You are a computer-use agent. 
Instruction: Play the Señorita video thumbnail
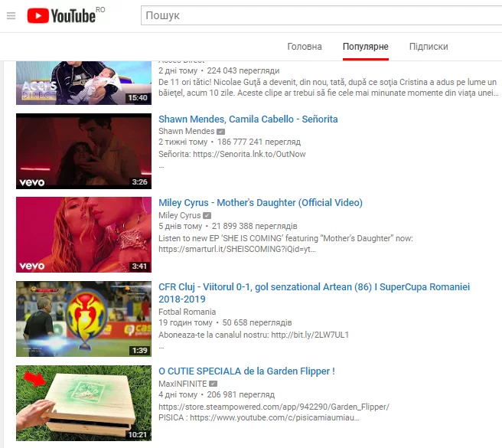[x=83, y=151]
